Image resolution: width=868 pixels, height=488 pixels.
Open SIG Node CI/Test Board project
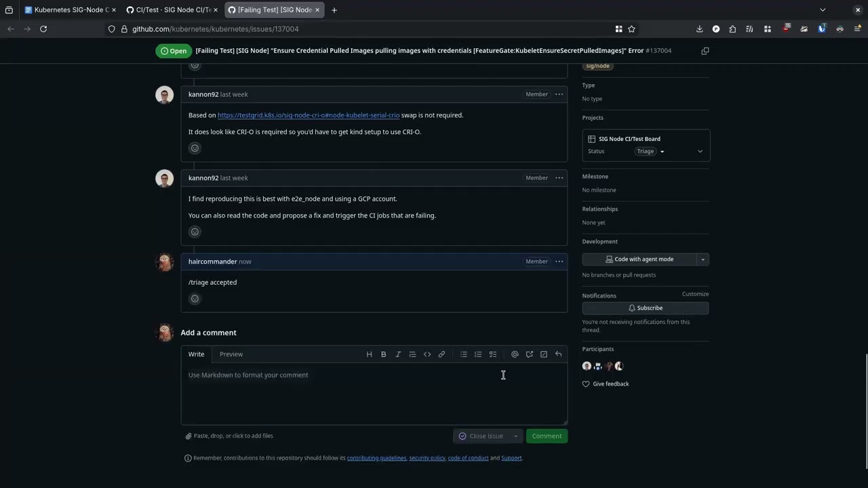(629, 139)
